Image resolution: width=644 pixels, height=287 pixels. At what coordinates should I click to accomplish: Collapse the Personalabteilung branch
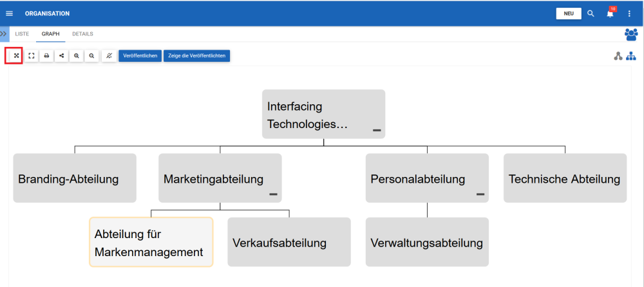pyautogui.click(x=480, y=194)
